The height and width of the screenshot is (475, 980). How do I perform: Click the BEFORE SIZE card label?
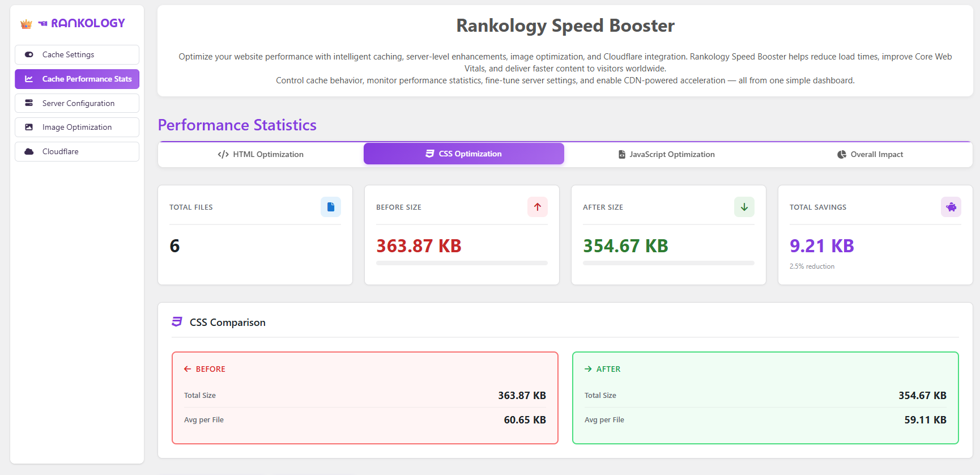point(399,207)
